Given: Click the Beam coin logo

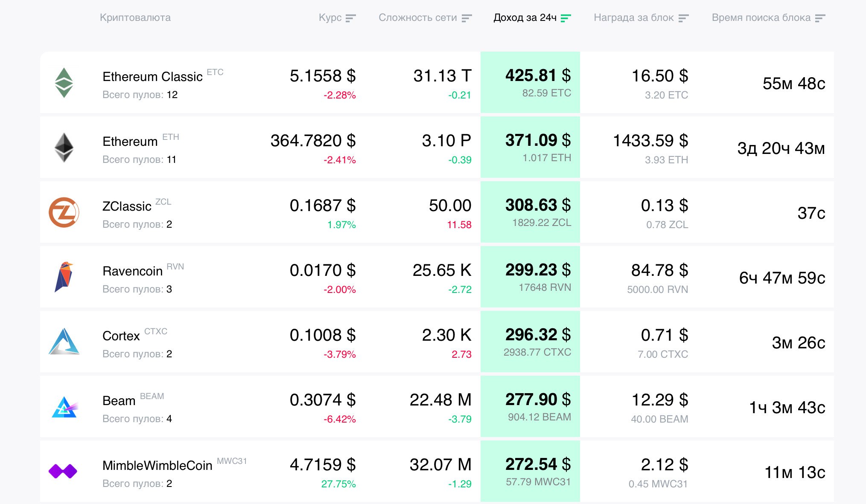Looking at the screenshot, I should click(64, 407).
